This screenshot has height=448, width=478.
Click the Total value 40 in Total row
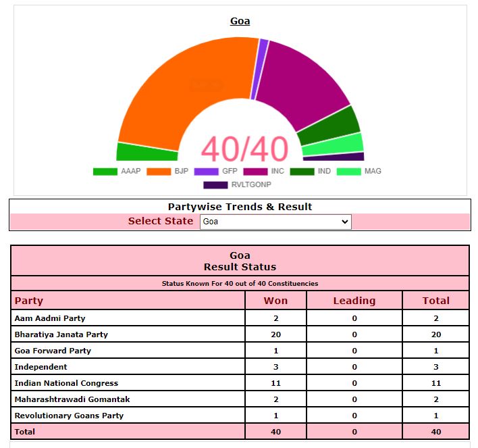coord(436,432)
